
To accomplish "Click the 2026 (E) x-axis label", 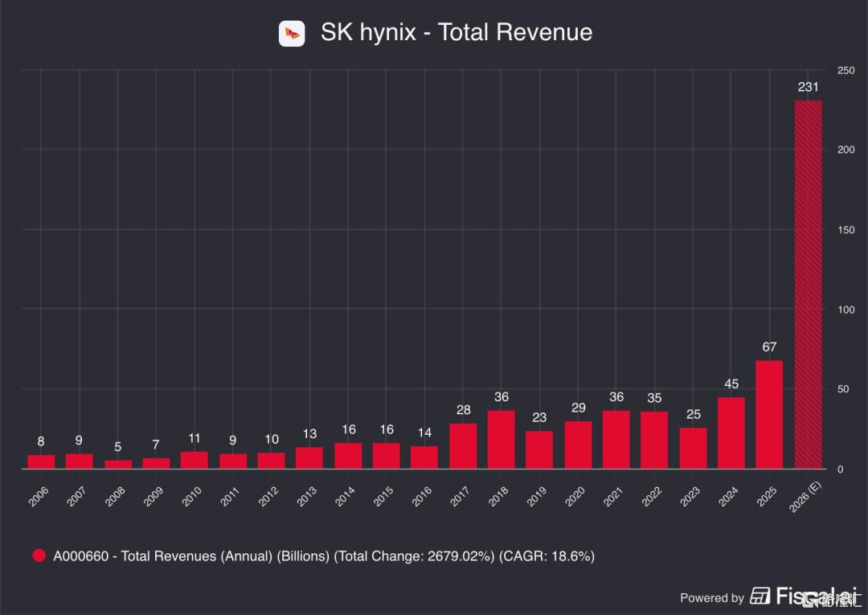I will pyautogui.click(x=805, y=498).
